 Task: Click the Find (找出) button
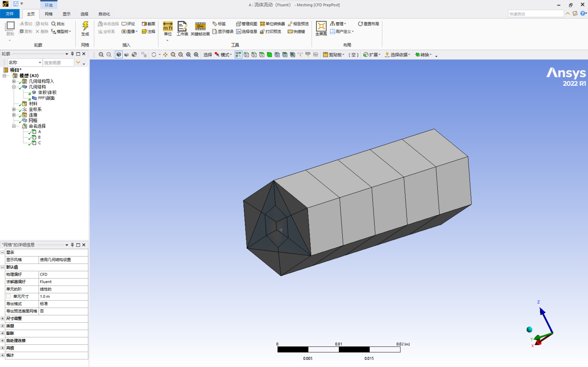[x=58, y=24]
